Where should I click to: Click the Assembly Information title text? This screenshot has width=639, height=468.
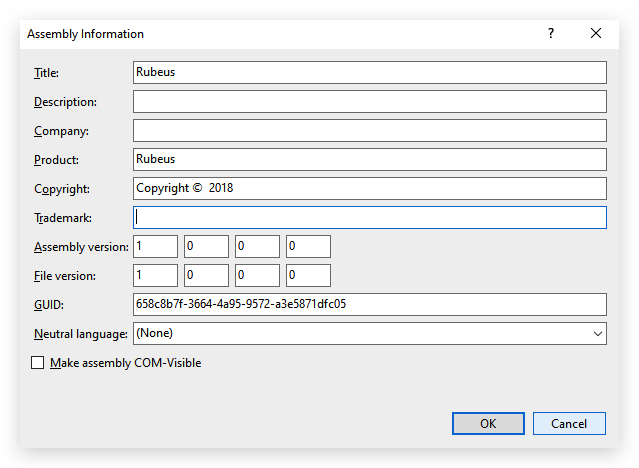point(85,34)
